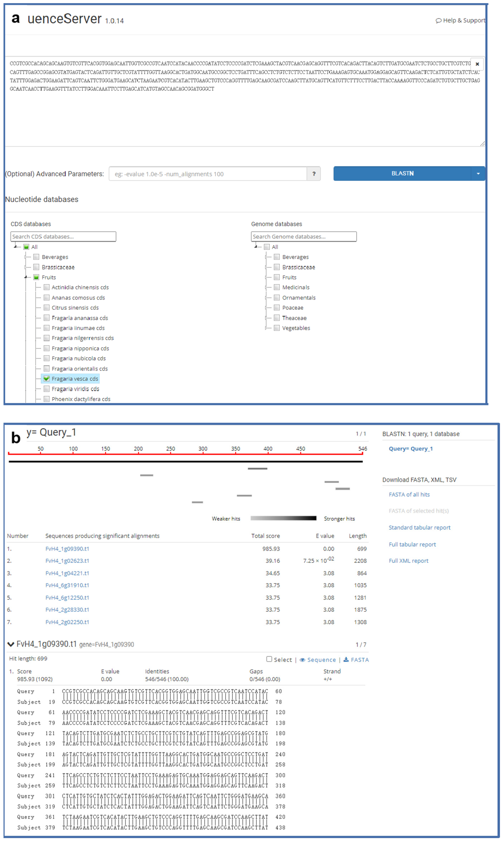Image resolution: width=504 pixels, height=843 pixels.
Task: Download hit via FASTA download icon
Action: click(346, 659)
